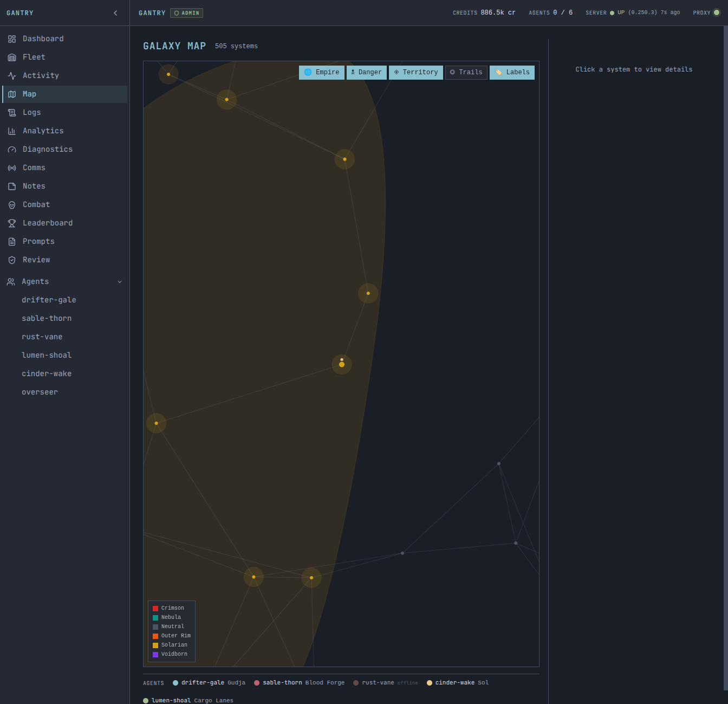The width and height of the screenshot is (728, 704).
Task: Click the Voidborn purple legend swatch
Action: (155, 655)
